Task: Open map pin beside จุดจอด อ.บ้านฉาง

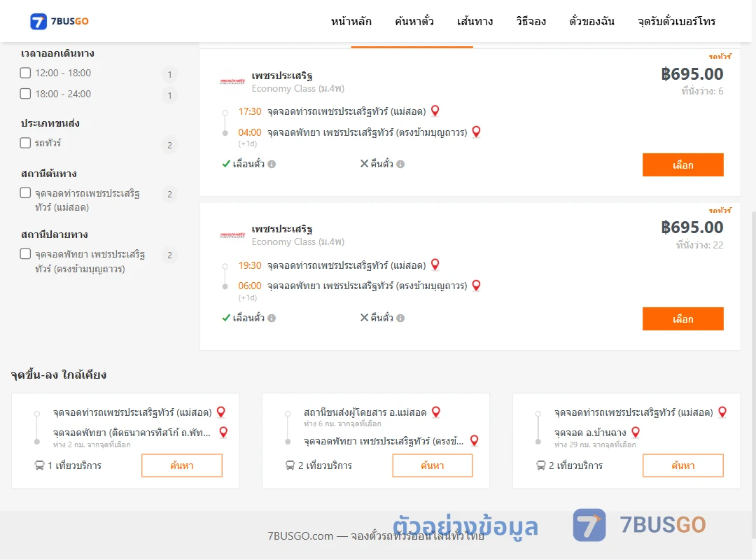Action: (x=636, y=432)
